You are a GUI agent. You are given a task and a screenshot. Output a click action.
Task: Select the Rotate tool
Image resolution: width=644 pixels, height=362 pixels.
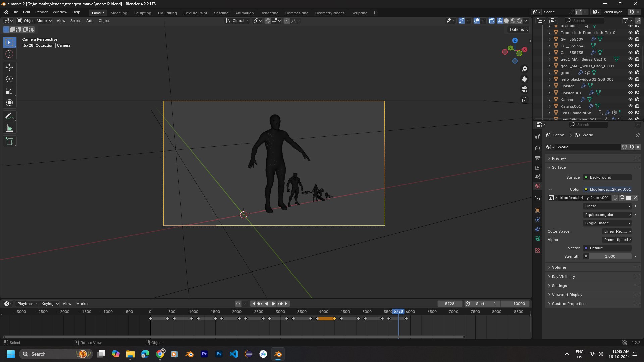tap(9, 79)
